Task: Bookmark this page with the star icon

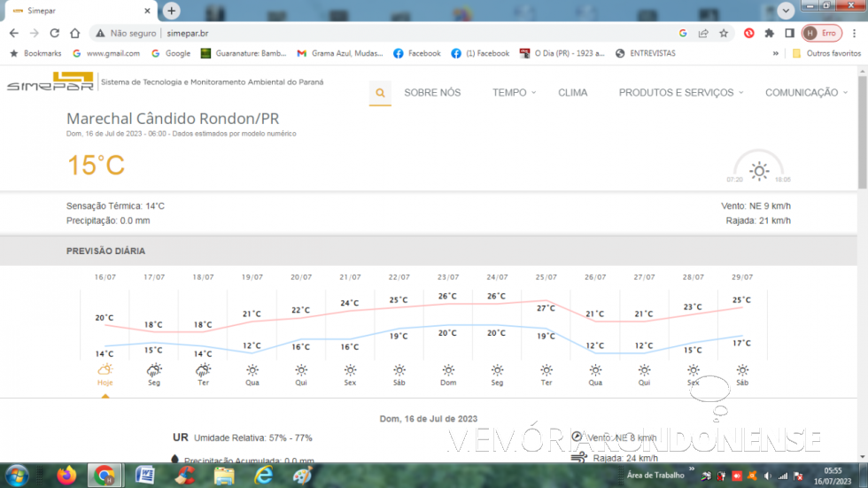Action: tap(724, 33)
